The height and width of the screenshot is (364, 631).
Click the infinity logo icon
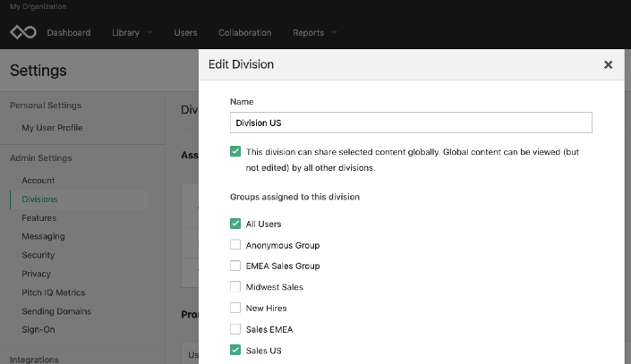coord(23,32)
